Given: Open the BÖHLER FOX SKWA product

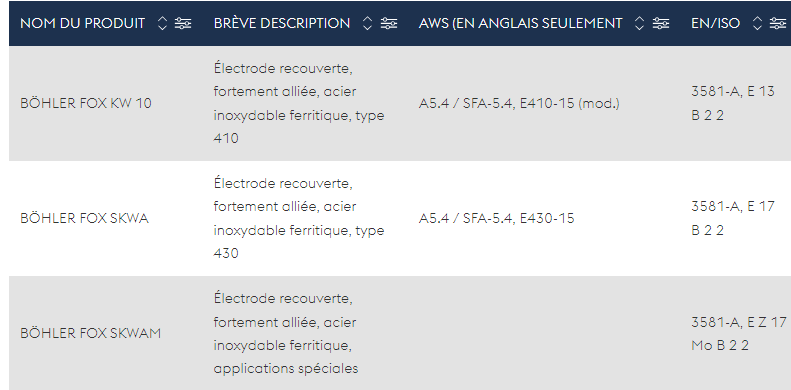Looking at the screenshot, I should click(x=84, y=218).
